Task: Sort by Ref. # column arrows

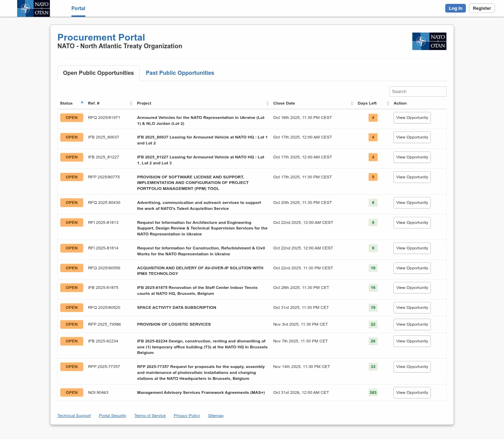Action: tap(131, 103)
